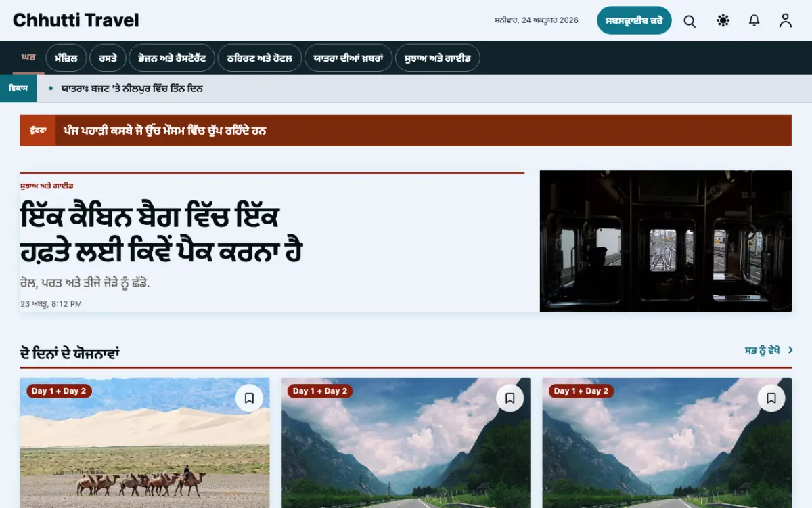
Task: Click the ਦੋ ਦਿਨਾਂ ਦੇ ਯੋਜਨਾਵਾਂ section heading
Action: click(x=70, y=353)
